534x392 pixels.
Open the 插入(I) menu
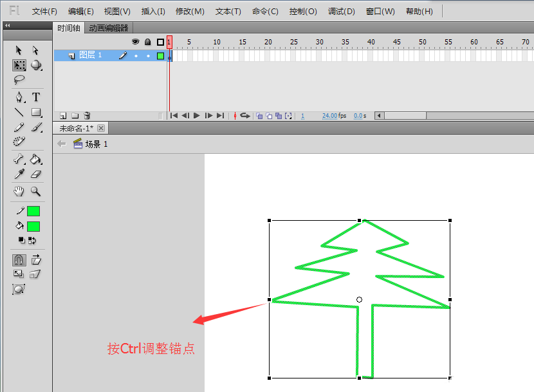tap(153, 12)
